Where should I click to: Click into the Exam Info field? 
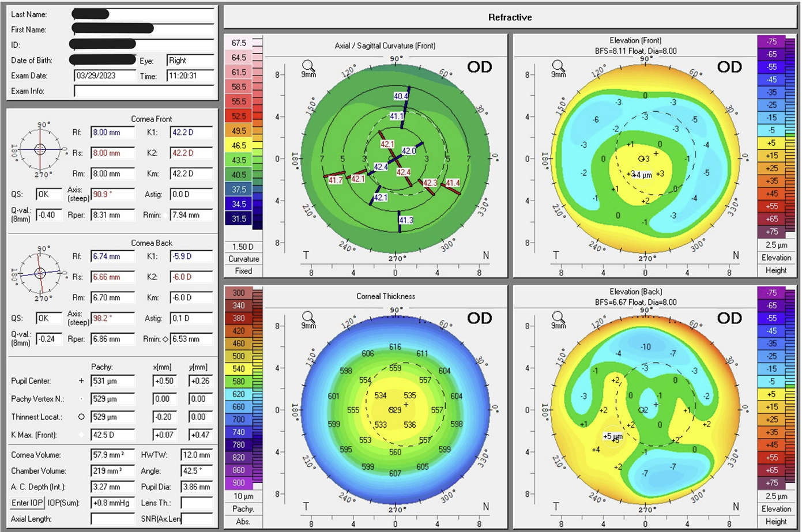click(x=144, y=91)
